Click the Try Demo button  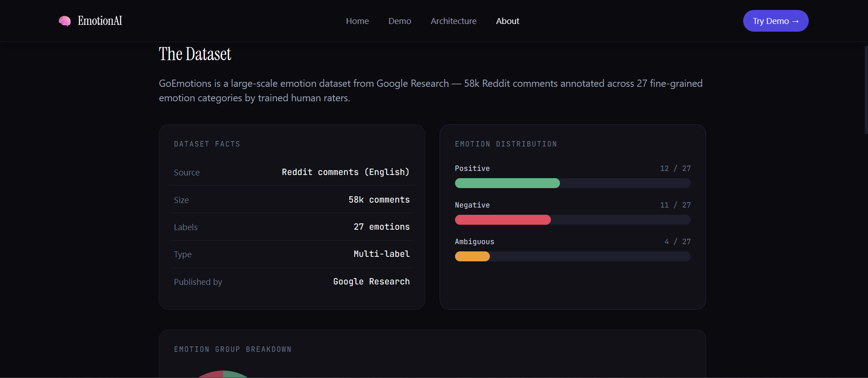click(x=776, y=21)
